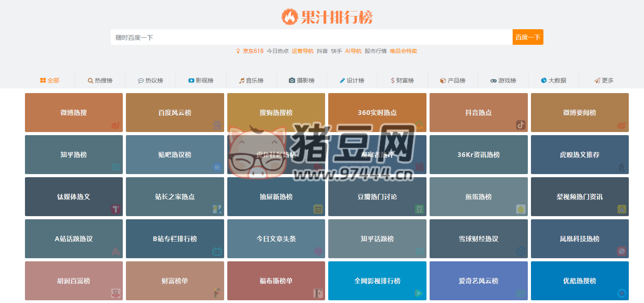This screenshot has height=303, width=644.
Task: Click the 知 icon on 知乎热榜 card
Action: click(116, 167)
